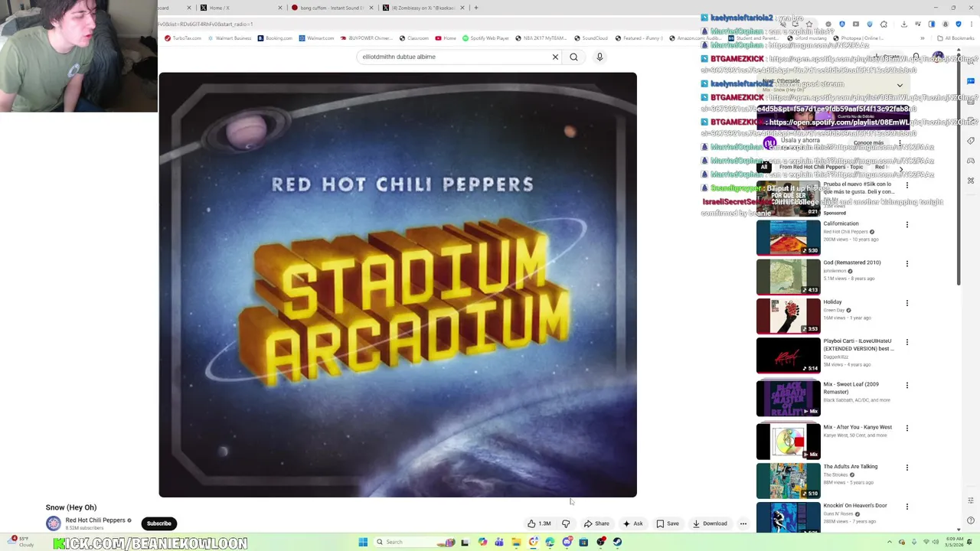The image size is (980, 551).
Task: Open Playboi Carti ILoveUIHateU video thumbnail
Action: (788, 355)
